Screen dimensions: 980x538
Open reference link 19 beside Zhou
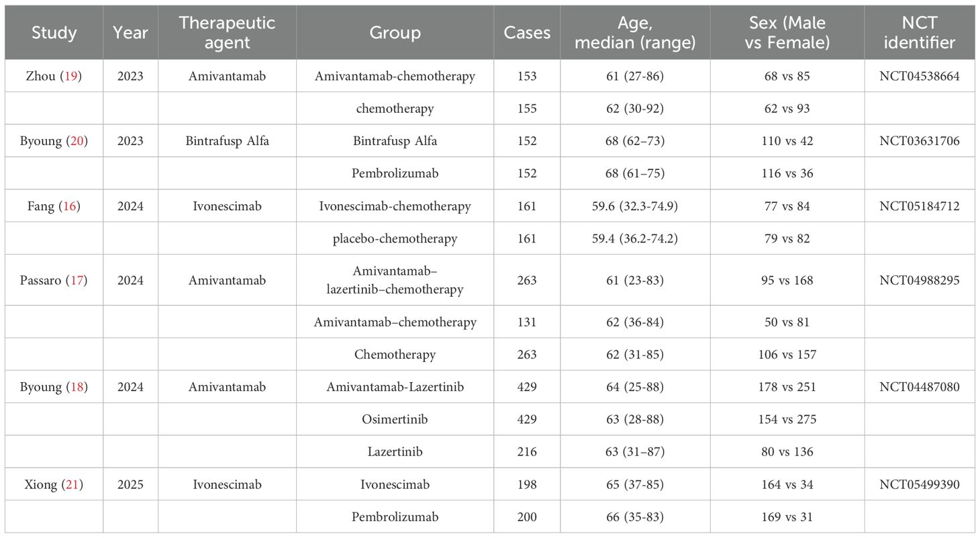click(x=70, y=76)
